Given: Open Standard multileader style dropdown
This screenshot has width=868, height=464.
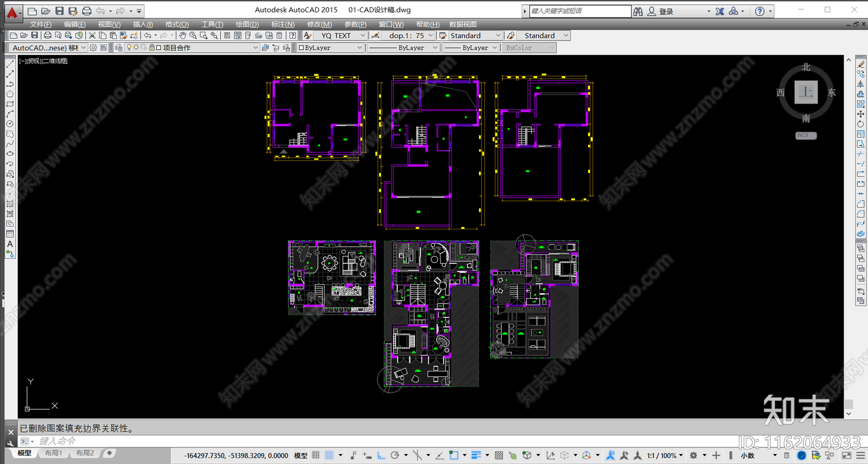Looking at the screenshot, I should coord(566,35).
